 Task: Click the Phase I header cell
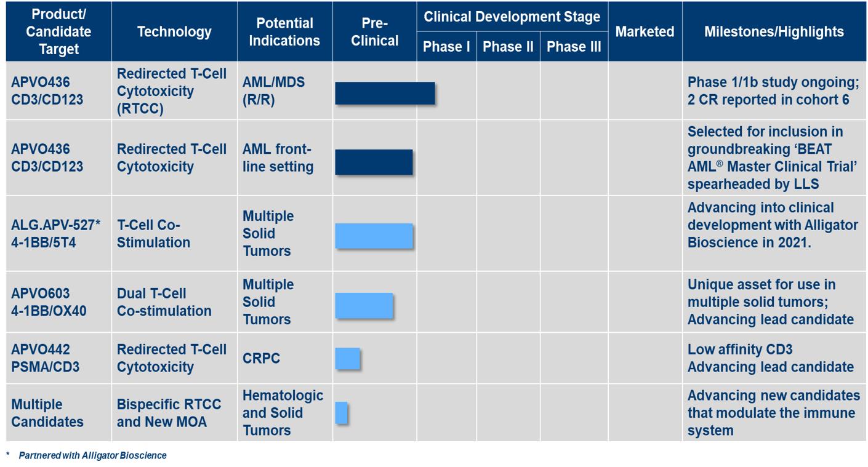[x=446, y=47]
